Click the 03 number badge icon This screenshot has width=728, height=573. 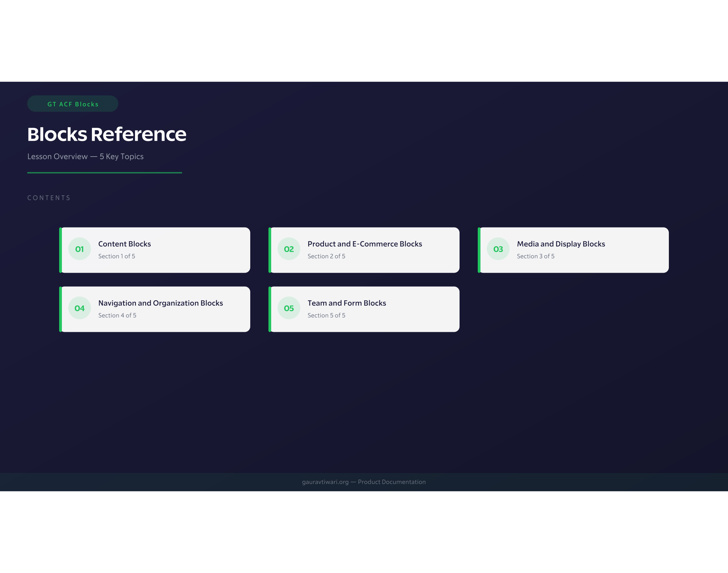coord(498,249)
